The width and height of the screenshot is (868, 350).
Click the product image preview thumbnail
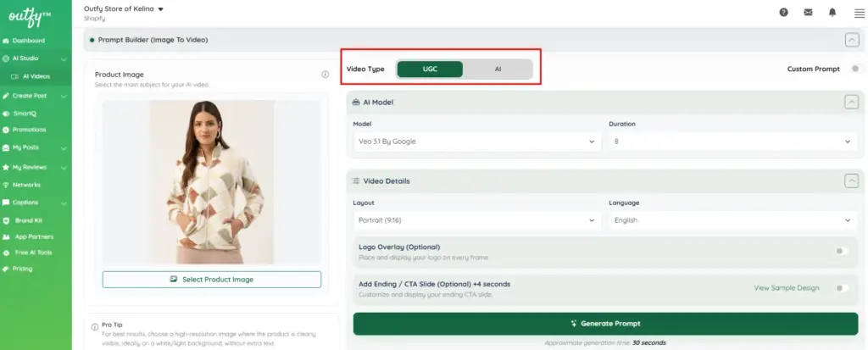click(x=211, y=182)
